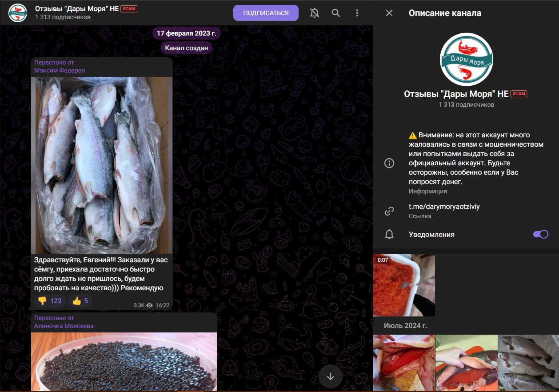Click the channel avatar in the header
Viewport: 559px width, 392px height.
(x=18, y=13)
